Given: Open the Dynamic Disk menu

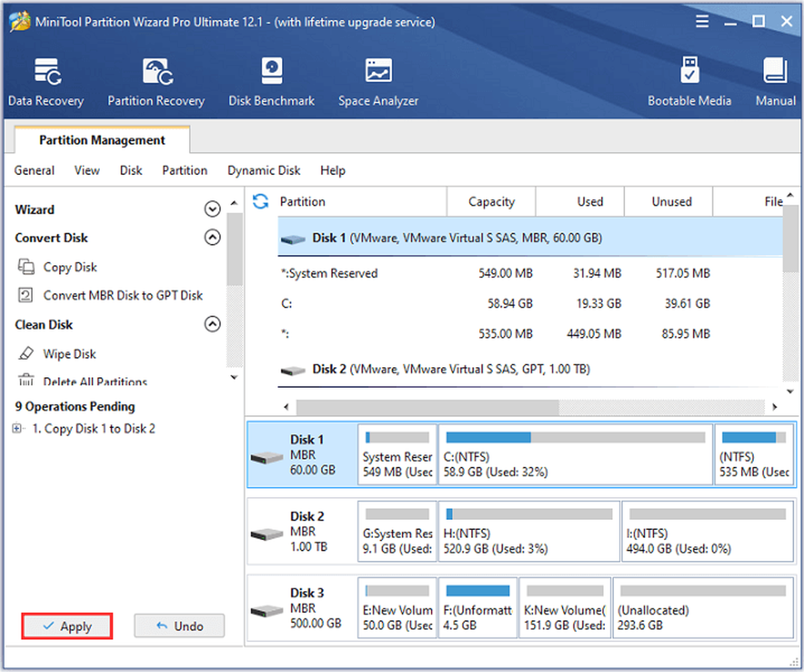Looking at the screenshot, I should (x=264, y=170).
